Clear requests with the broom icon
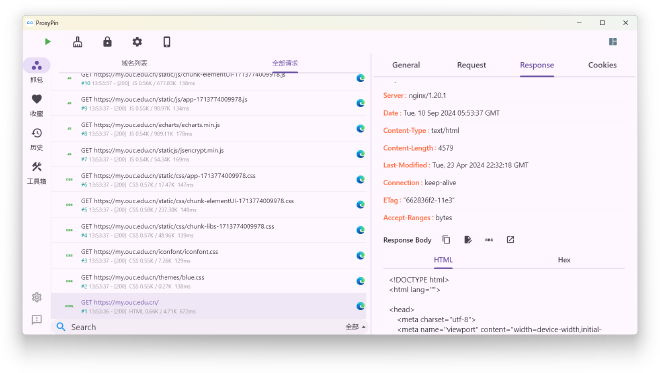The image size is (660, 373). (x=77, y=42)
